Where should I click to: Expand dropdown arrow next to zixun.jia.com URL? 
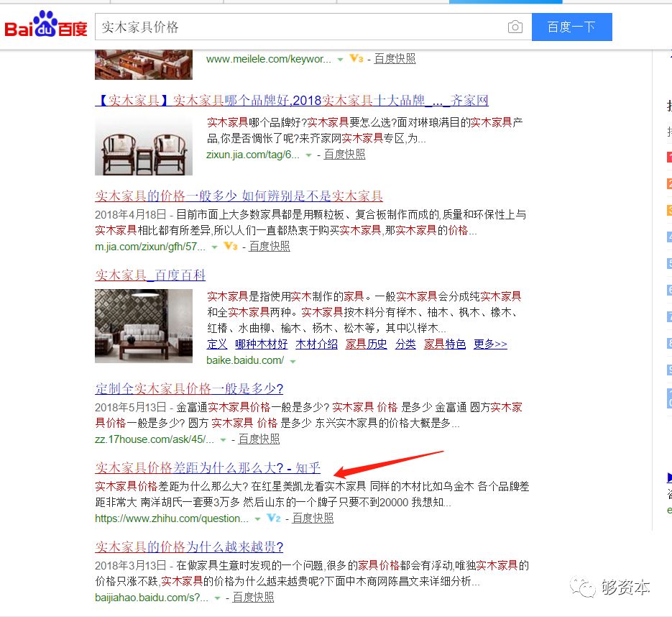point(308,155)
